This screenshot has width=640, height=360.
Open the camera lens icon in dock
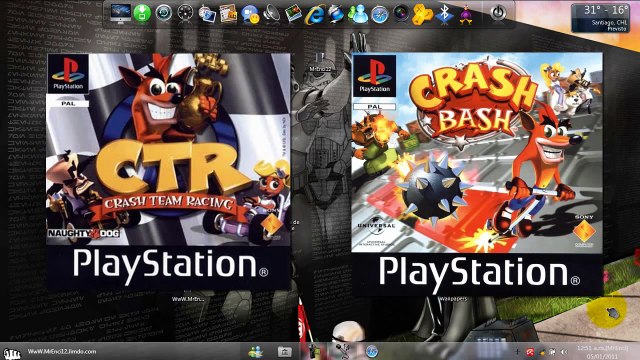(401, 13)
